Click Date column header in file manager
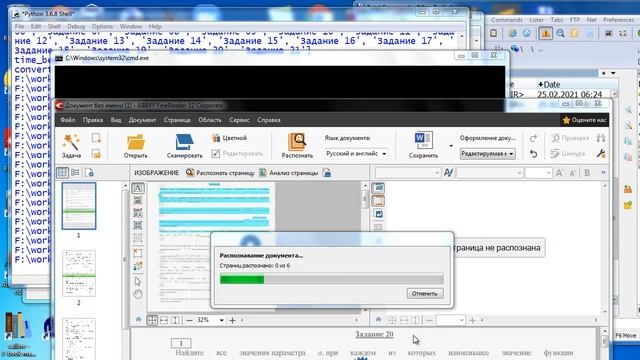 coord(549,84)
